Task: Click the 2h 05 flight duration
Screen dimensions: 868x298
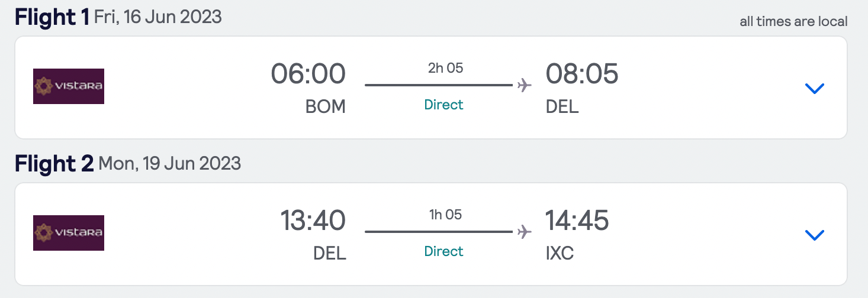Action: pyautogui.click(x=445, y=68)
